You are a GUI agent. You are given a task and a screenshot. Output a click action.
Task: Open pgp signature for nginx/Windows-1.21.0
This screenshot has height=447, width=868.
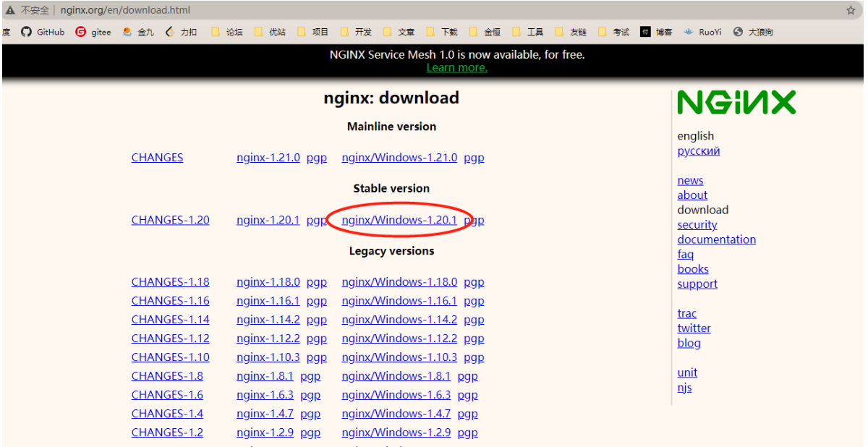point(474,157)
